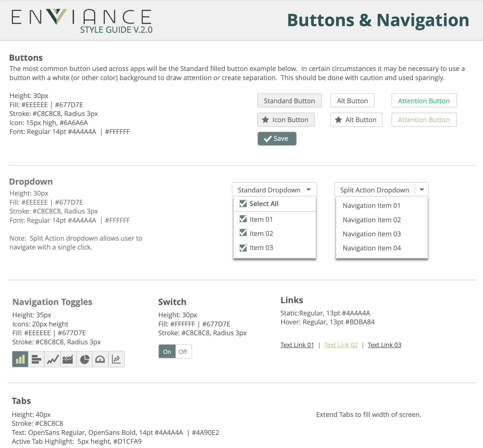Click the checkmark icon in Save button
The width and height of the screenshot is (483, 448).
click(x=268, y=139)
